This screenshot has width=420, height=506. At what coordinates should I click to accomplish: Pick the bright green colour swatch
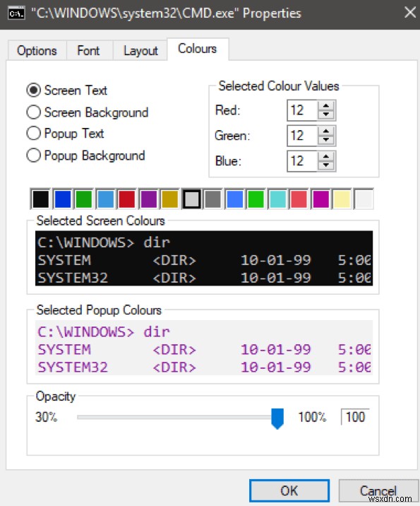tap(256, 199)
